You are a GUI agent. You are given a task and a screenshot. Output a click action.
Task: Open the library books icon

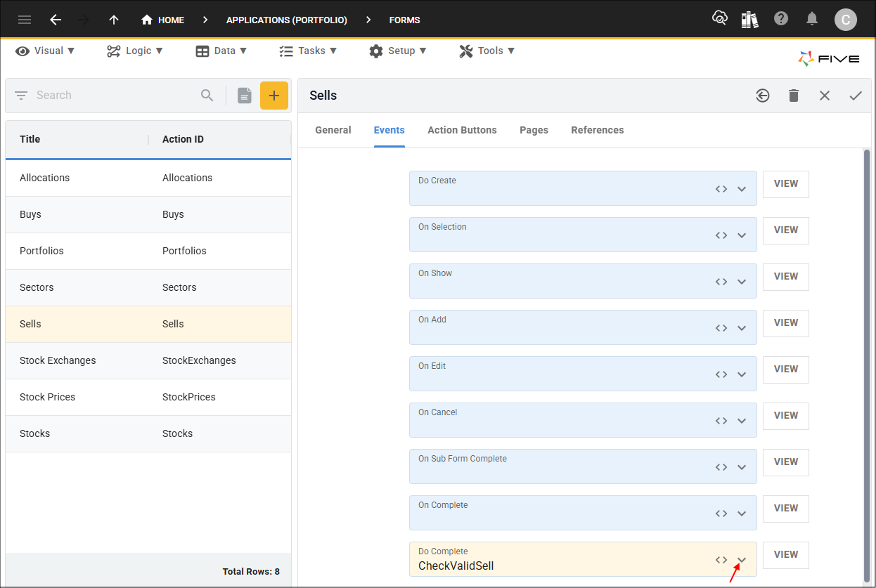[x=749, y=19]
